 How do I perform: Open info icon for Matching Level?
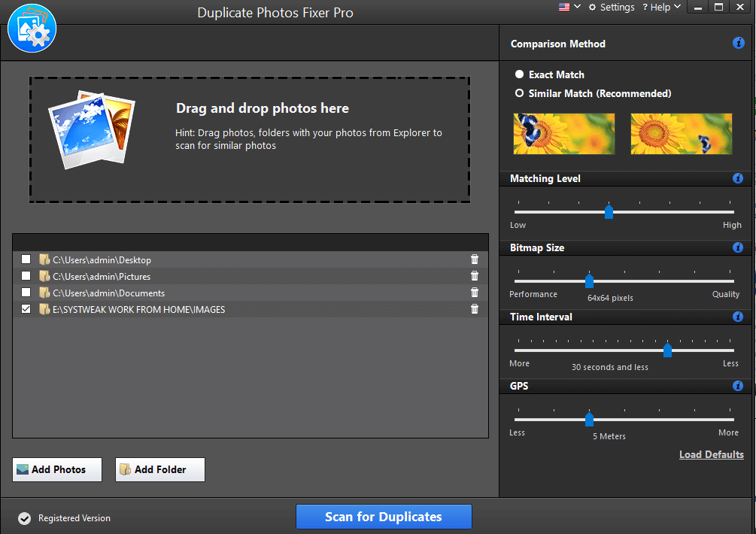click(x=738, y=178)
